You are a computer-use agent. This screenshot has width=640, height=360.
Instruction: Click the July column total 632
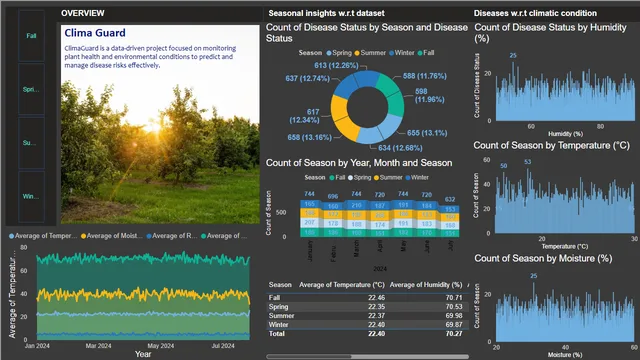pos(450,200)
